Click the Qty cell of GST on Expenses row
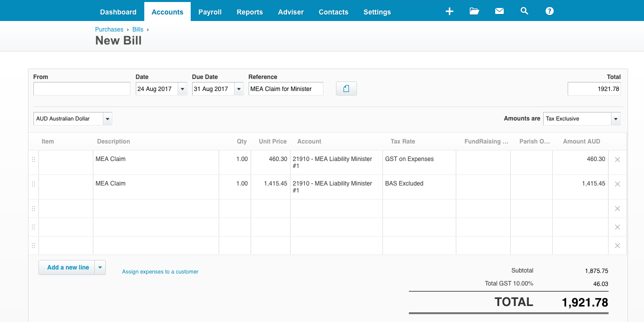The image size is (644, 322). [x=235, y=162]
